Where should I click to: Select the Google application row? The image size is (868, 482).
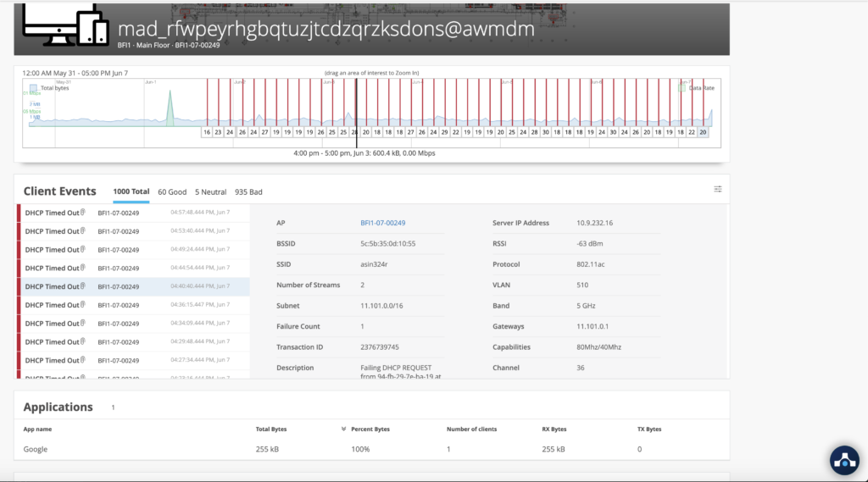(36, 449)
